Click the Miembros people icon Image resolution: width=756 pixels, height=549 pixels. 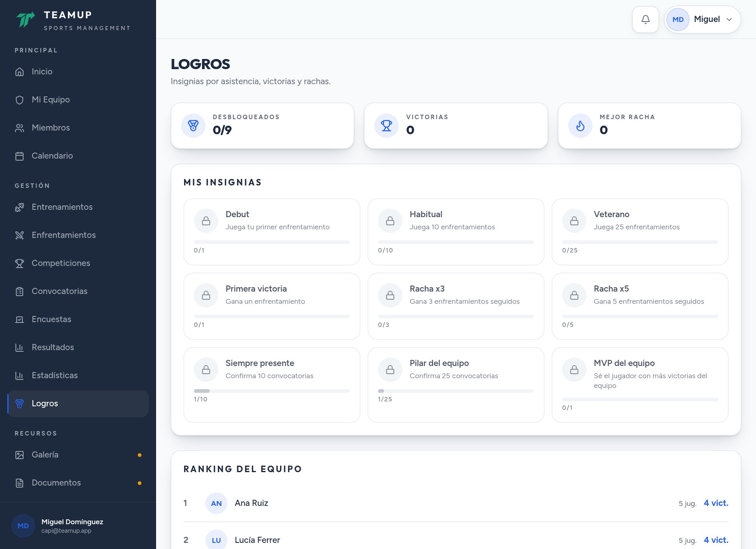pyautogui.click(x=20, y=128)
